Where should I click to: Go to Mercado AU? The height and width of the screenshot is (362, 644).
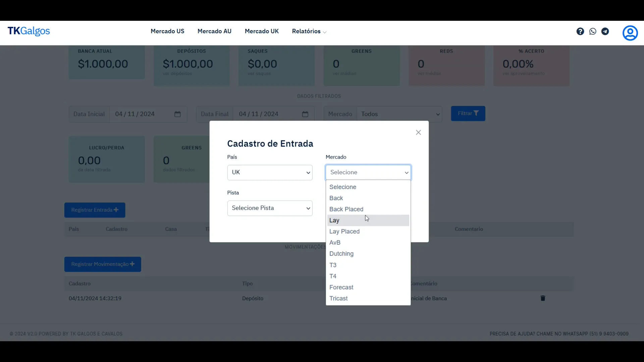tap(214, 31)
